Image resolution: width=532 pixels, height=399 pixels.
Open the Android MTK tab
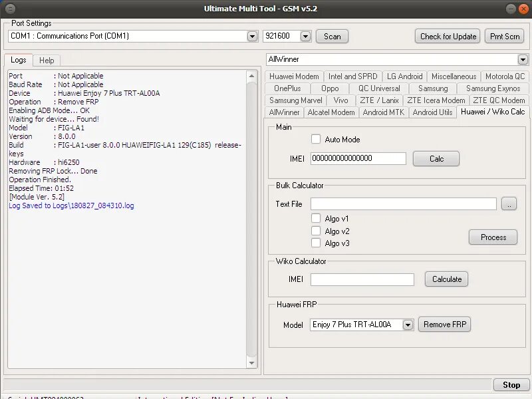384,112
